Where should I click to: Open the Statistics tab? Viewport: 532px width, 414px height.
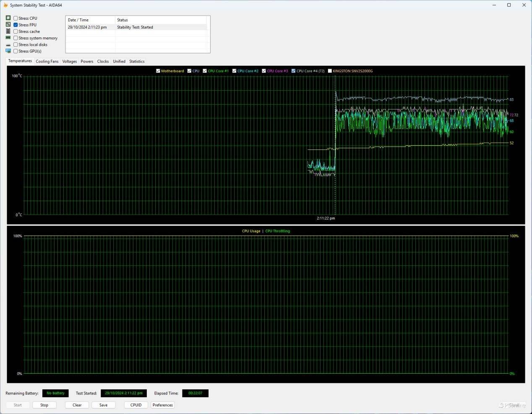coord(137,61)
